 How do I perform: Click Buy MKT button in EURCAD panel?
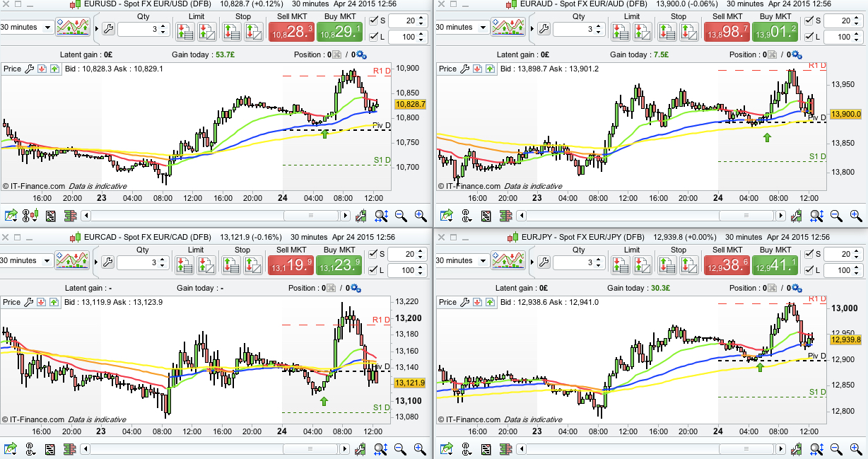coord(339,265)
